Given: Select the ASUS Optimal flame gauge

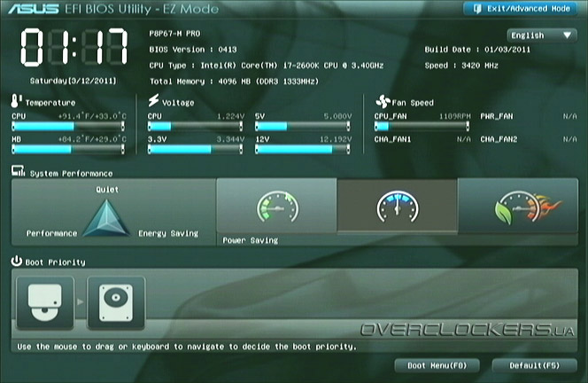Looking at the screenshot, I should [x=518, y=207].
